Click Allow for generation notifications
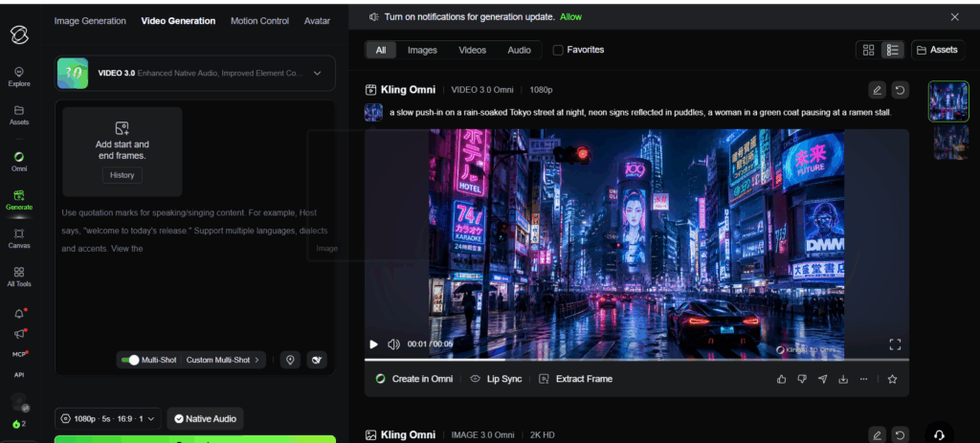 pos(570,17)
